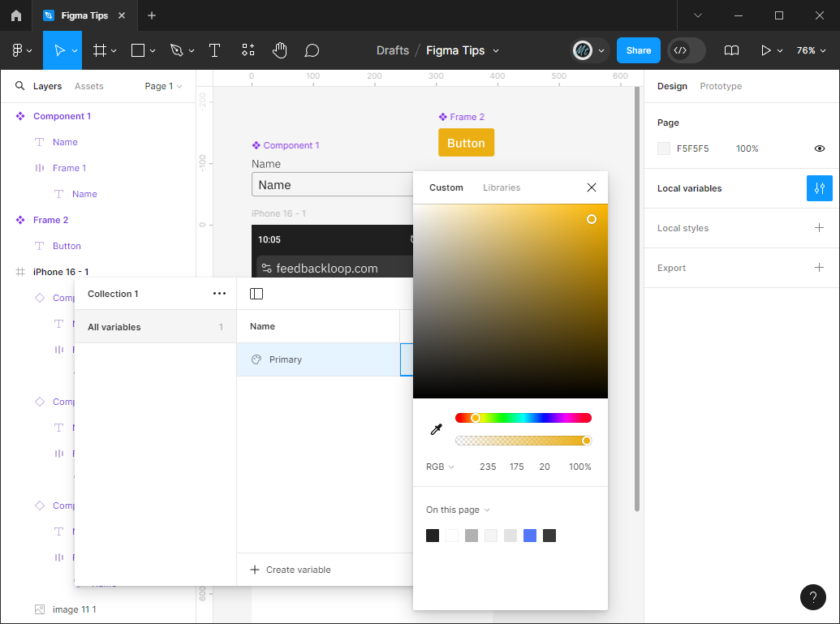Select the Comment tool

[x=312, y=50]
